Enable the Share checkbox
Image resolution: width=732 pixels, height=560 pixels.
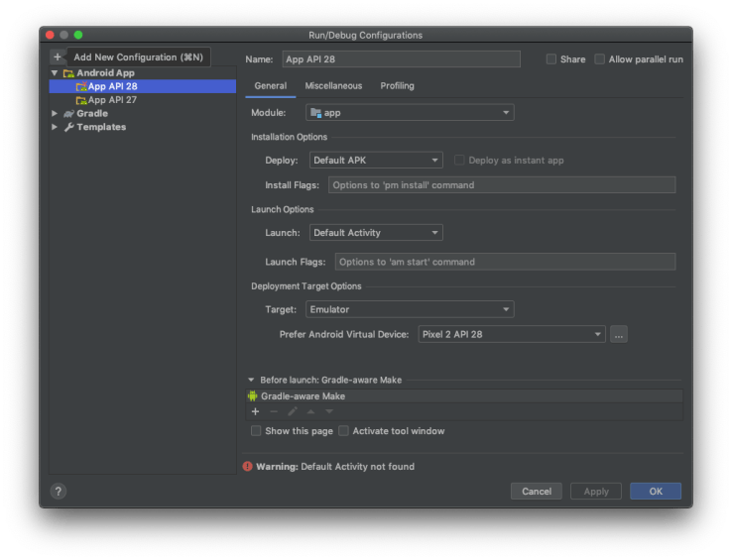click(551, 59)
